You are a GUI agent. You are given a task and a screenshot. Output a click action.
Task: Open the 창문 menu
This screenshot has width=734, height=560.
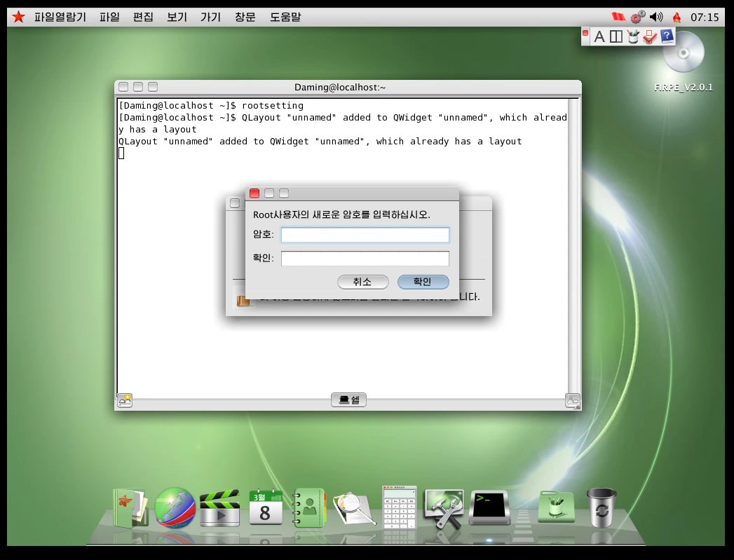click(x=245, y=17)
